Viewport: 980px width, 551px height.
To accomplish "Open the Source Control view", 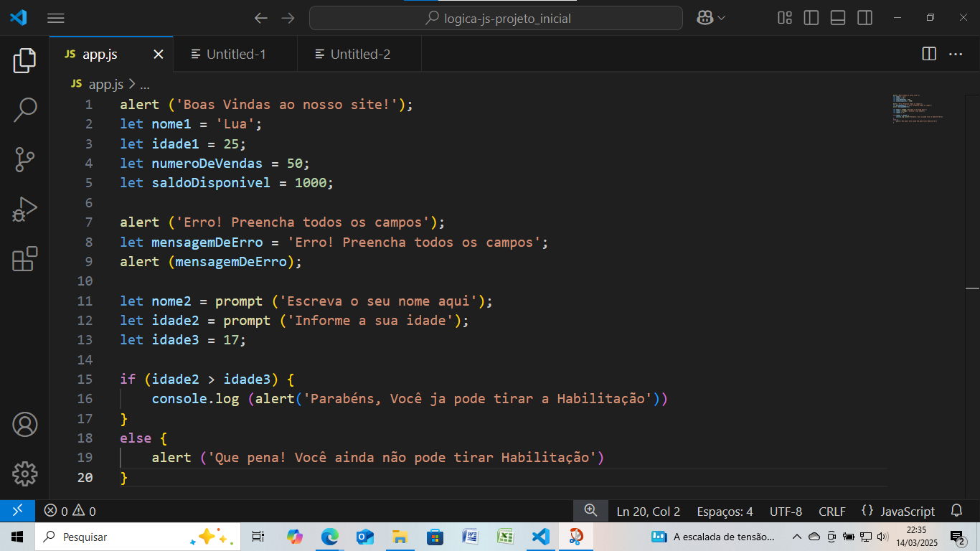I will [24, 160].
